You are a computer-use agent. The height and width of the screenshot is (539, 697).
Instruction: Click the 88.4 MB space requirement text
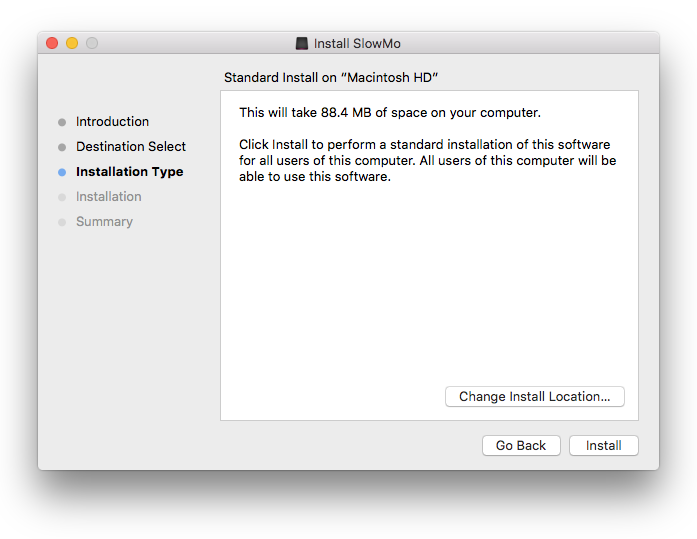click(x=389, y=112)
